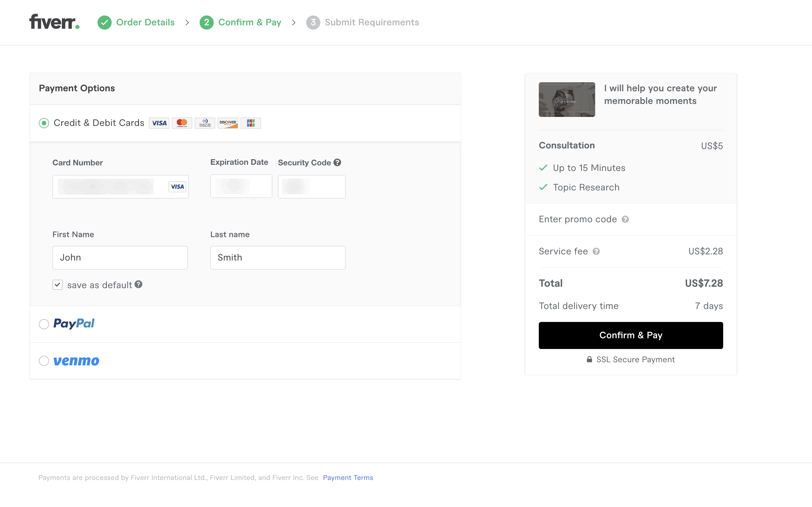Viewport: 812px width, 507px height.
Task: Open the Payment Terms link
Action: point(348,477)
